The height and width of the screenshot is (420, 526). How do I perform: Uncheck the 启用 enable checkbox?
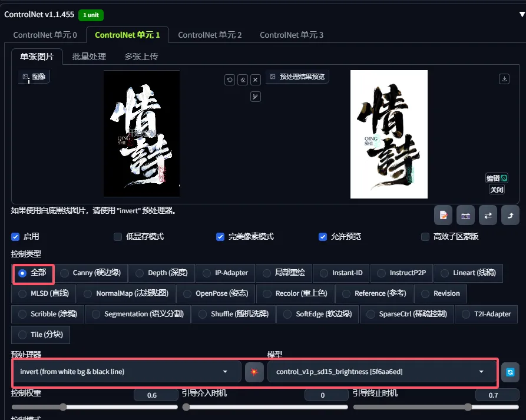click(x=15, y=237)
